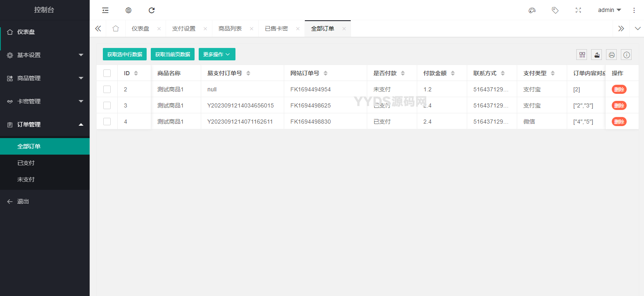Delete order 3 with 删除 button
Image resolution: width=644 pixels, height=296 pixels.
[619, 105]
